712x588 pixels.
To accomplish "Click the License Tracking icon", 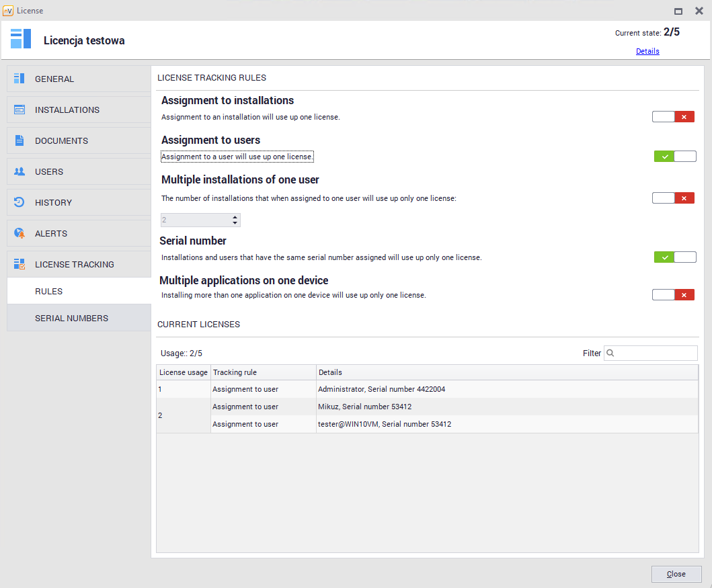I will [x=19, y=264].
